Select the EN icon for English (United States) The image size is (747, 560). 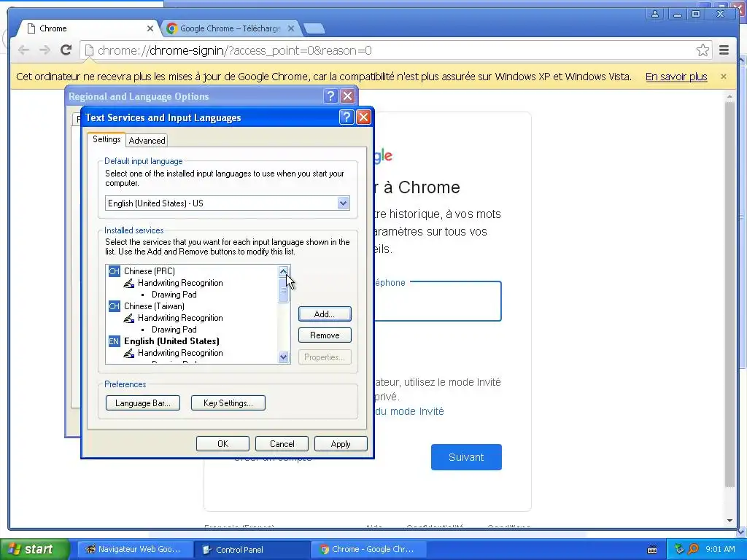pyautogui.click(x=114, y=341)
